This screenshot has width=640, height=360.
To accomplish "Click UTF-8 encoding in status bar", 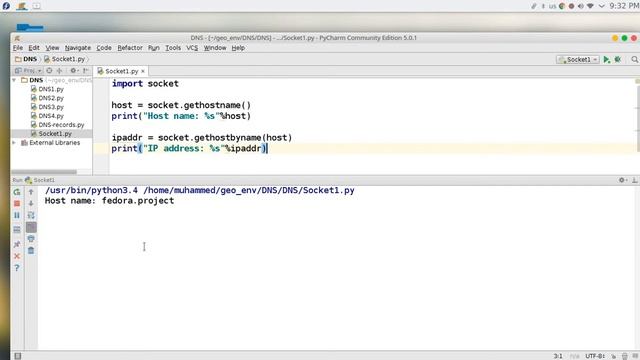I will [x=595, y=356].
